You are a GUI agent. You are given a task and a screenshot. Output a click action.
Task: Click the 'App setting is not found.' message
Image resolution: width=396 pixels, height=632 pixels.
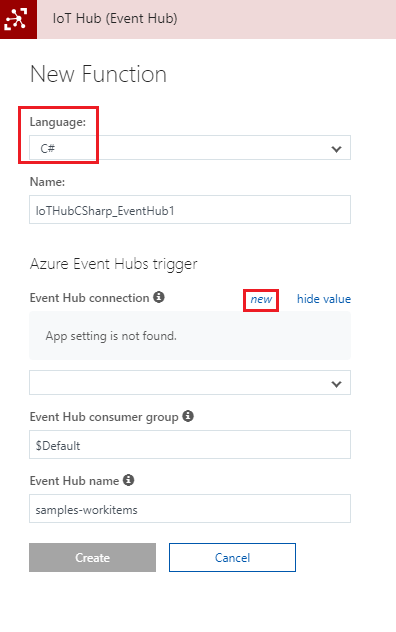pyautogui.click(x=111, y=336)
